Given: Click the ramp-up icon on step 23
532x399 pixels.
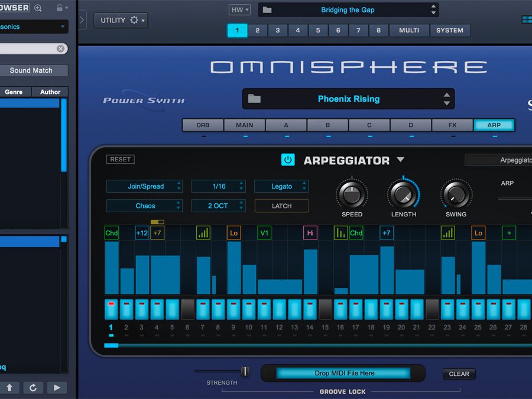Looking at the screenshot, I should pos(448,233).
